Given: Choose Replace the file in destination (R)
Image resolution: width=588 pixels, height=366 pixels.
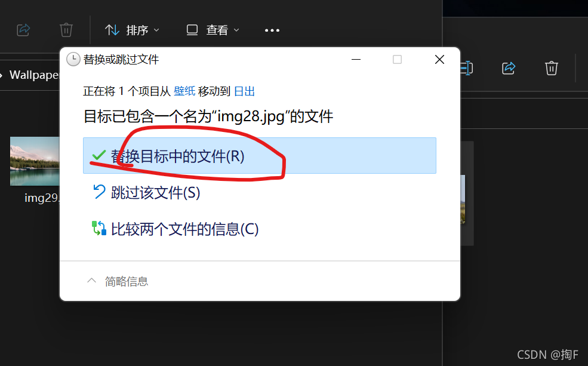Looking at the screenshot, I should 260,156.
